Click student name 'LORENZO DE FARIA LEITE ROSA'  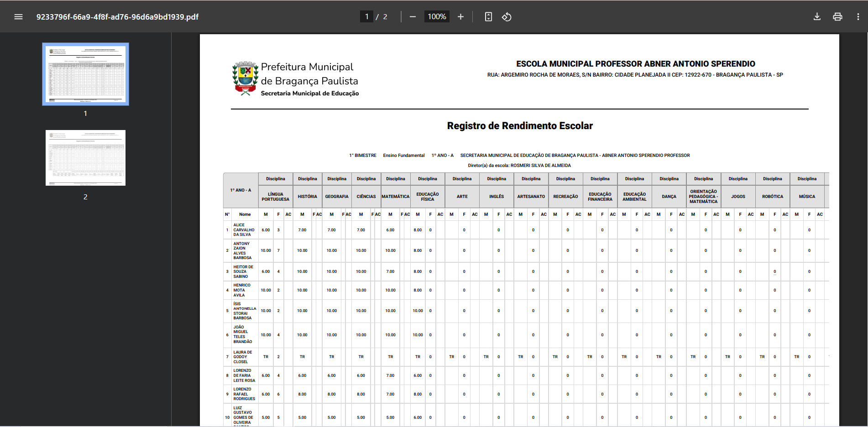coord(244,375)
